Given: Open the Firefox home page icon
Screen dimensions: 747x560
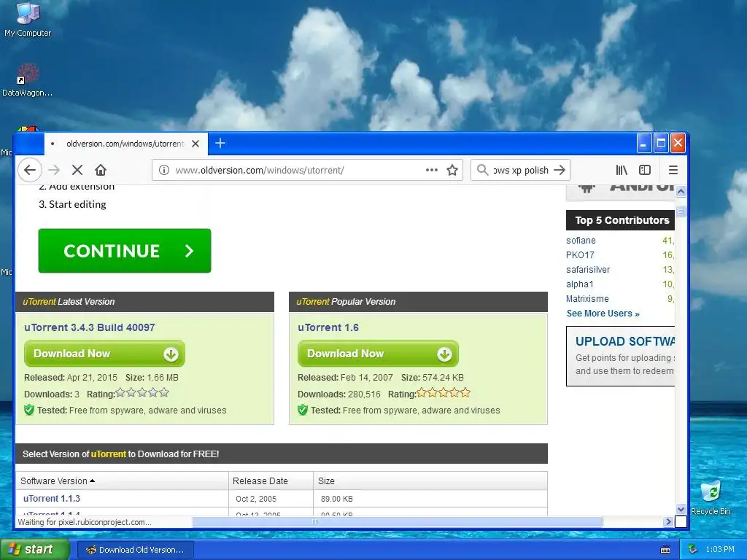Looking at the screenshot, I should click(x=101, y=170).
